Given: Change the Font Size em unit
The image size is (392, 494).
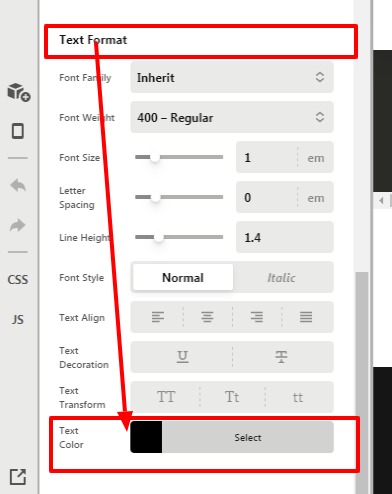Looking at the screenshot, I should point(316,158).
